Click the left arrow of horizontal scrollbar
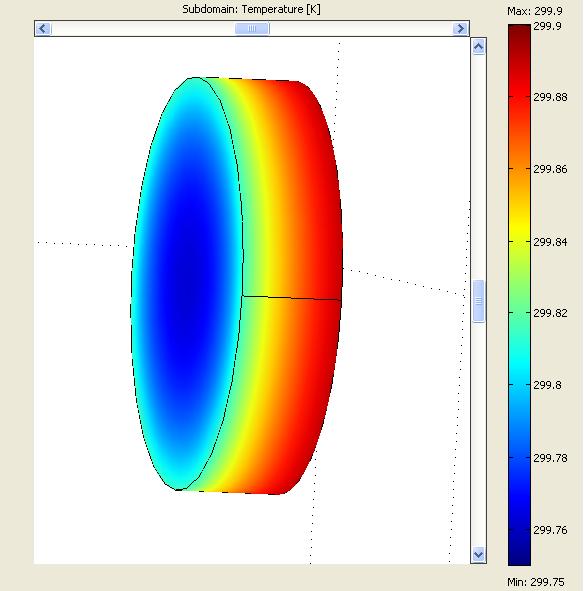Screen dimensions: 584x591 (x=43, y=29)
